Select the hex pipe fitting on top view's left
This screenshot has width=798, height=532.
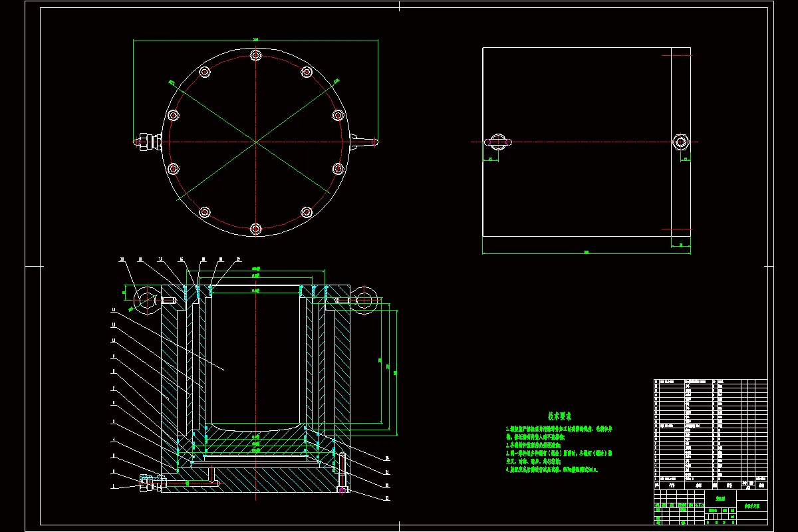click(x=150, y=142)
